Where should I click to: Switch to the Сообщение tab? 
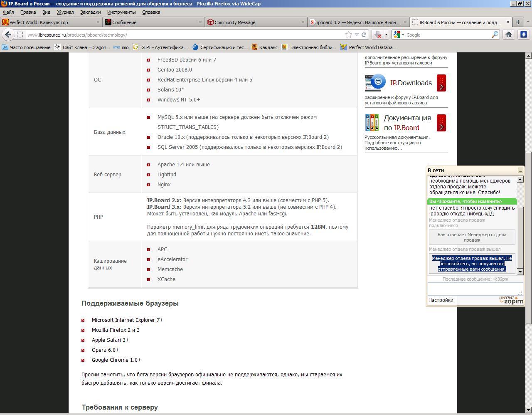tap(153, 22)
